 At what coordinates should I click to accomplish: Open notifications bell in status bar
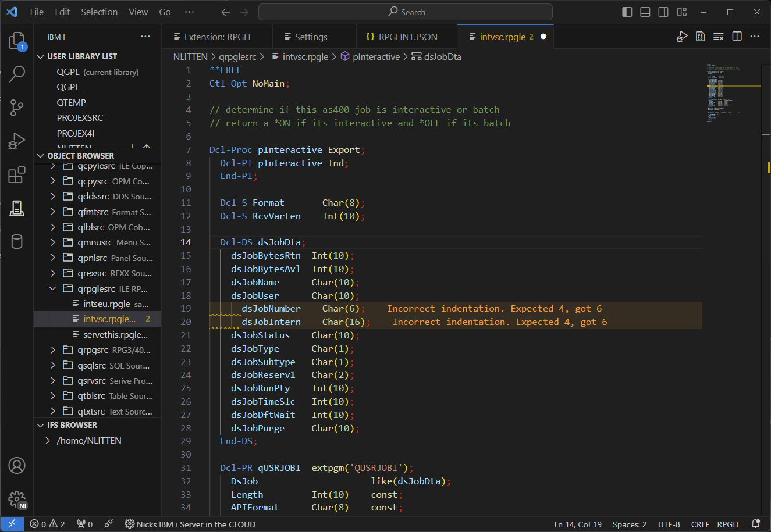point(755,524)
